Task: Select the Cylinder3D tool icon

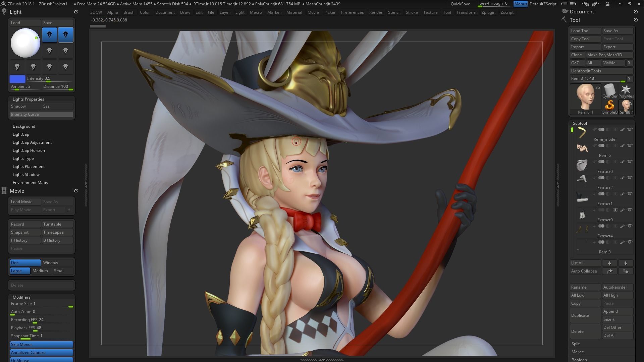Action: (x=609, y=90)
